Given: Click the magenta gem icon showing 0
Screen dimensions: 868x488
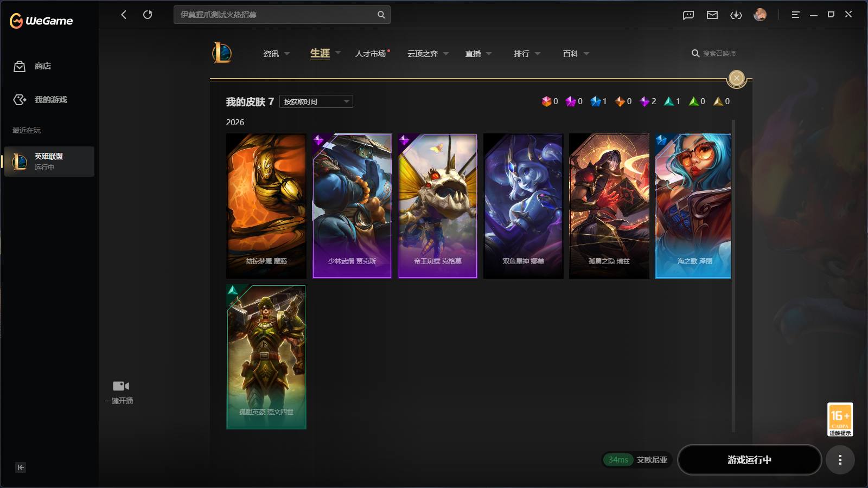Looking at the screenshot, I should (571, 101).
